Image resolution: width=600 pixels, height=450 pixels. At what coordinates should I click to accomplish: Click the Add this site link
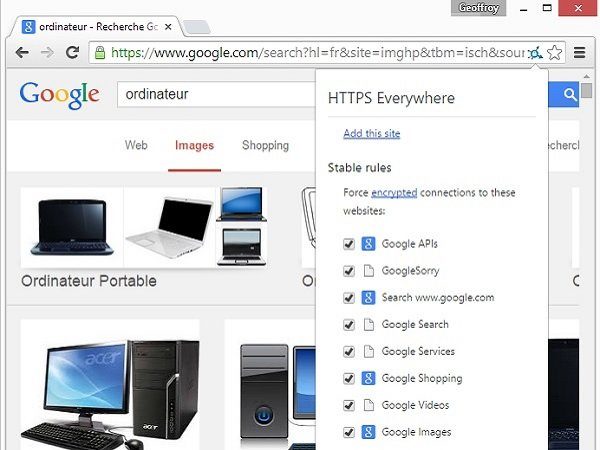tap(372, 134)
